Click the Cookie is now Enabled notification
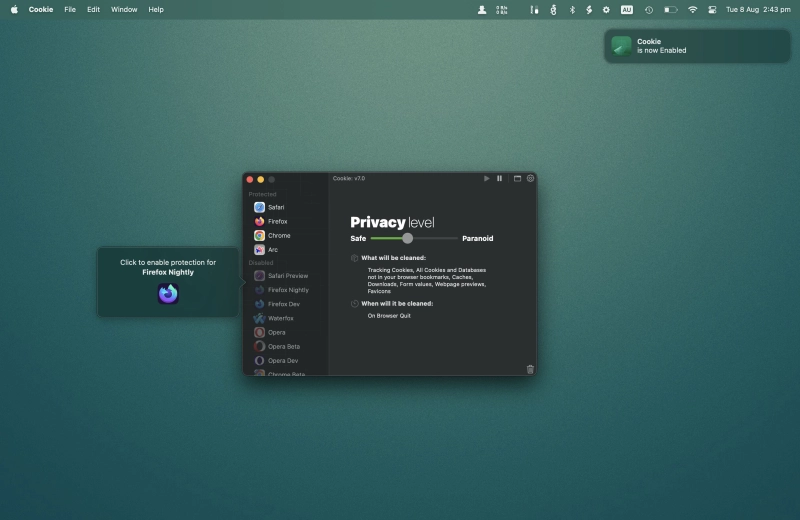 [x=697, y=46]
